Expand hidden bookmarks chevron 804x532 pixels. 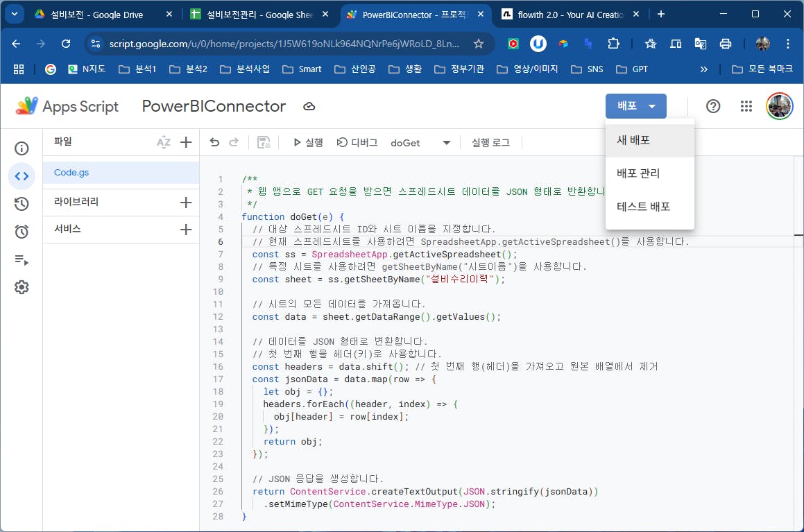coord(704,69)
